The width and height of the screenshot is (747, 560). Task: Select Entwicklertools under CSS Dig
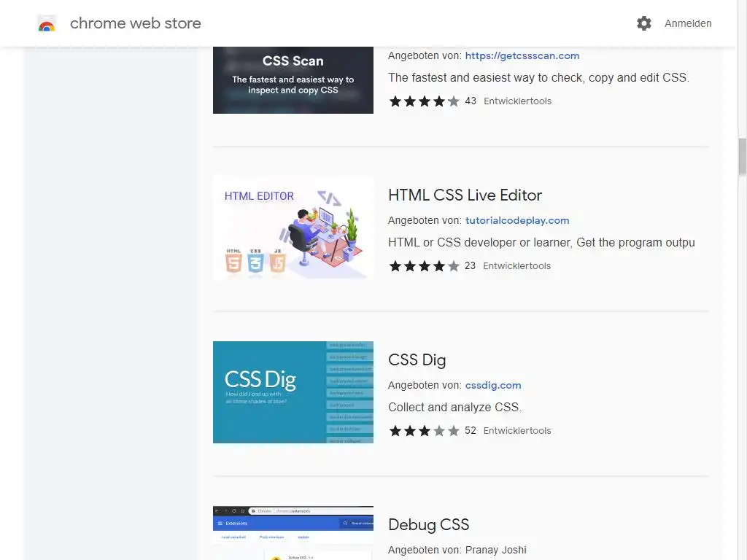517,430
